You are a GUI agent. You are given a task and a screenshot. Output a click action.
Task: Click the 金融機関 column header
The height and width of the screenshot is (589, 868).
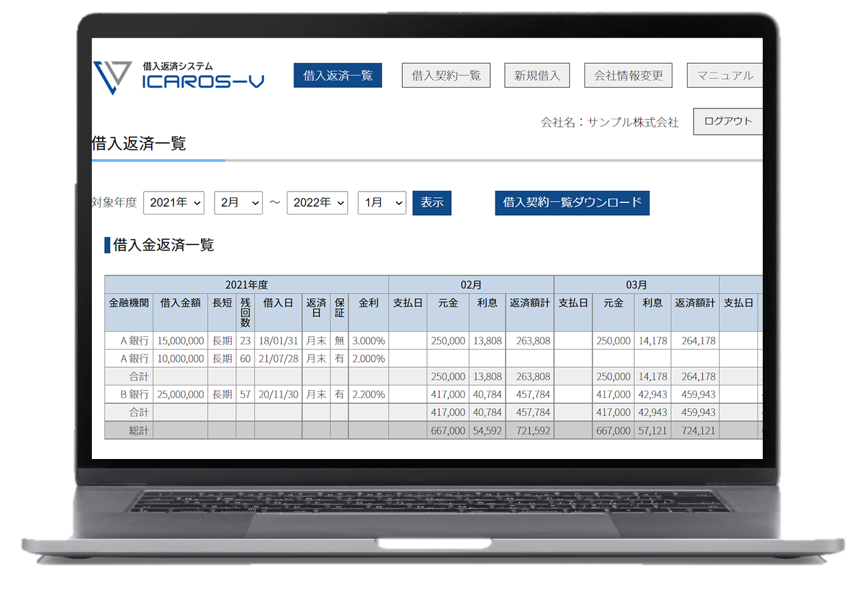[129, 303]
